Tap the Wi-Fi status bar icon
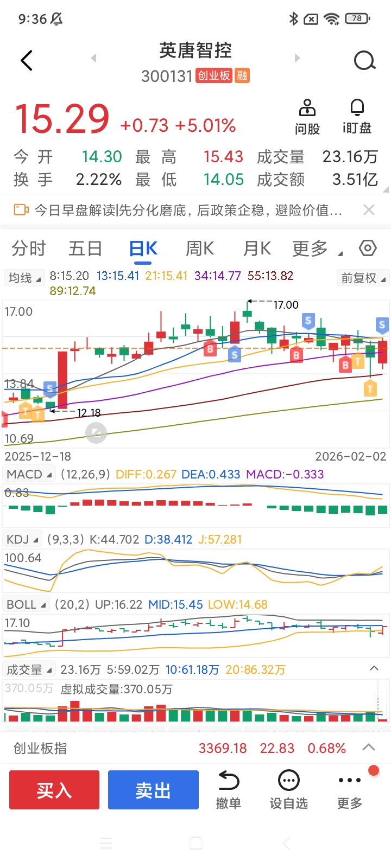 [331, 19]
